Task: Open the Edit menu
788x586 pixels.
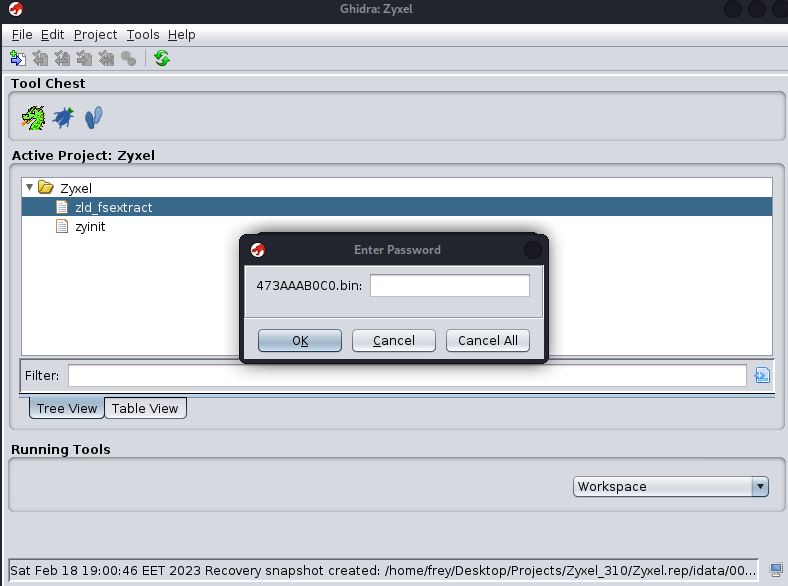Action: (x=52, y=35)
